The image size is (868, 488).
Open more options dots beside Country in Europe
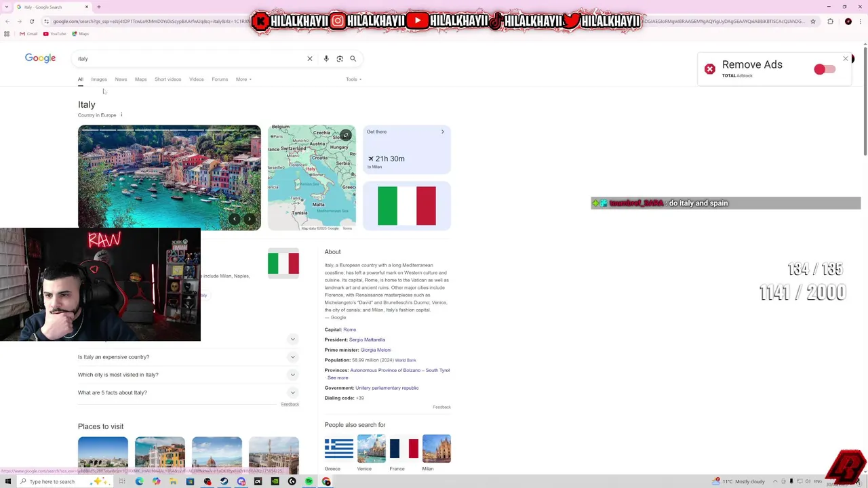click(121, 115)
